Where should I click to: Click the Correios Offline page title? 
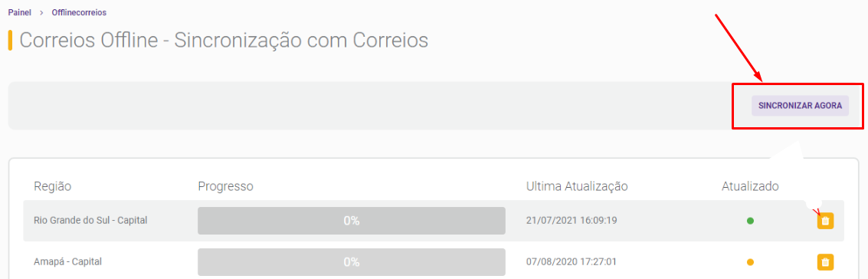(224, 41)
